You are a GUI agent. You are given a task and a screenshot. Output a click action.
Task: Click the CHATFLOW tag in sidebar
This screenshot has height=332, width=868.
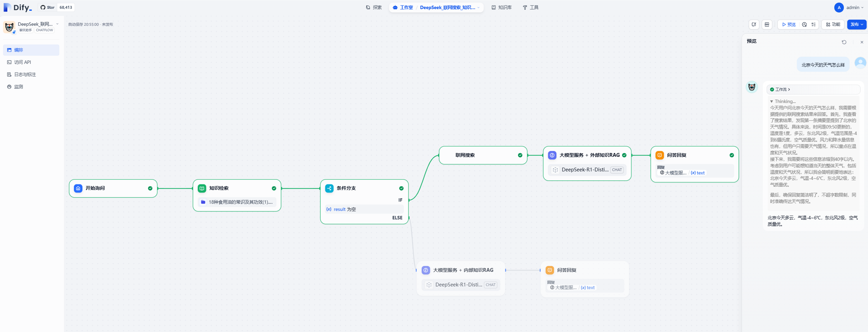(x=45, y=30)
